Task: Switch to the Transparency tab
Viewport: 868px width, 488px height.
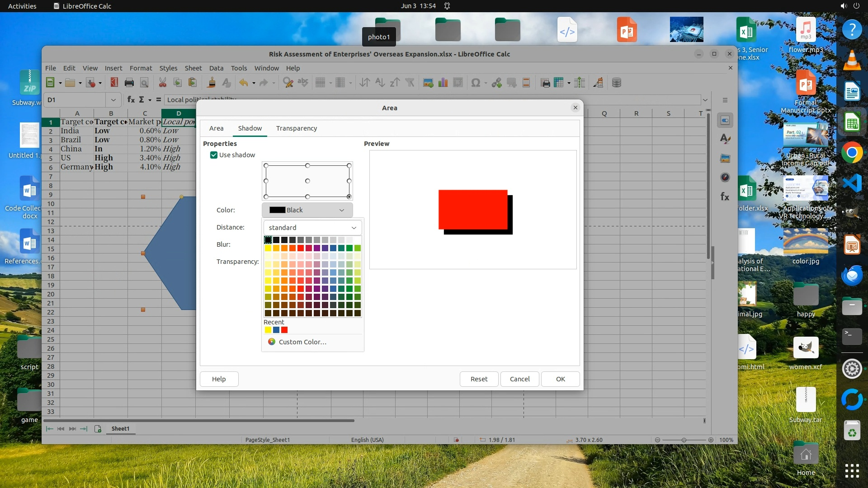Action: (x=296, y=128)
